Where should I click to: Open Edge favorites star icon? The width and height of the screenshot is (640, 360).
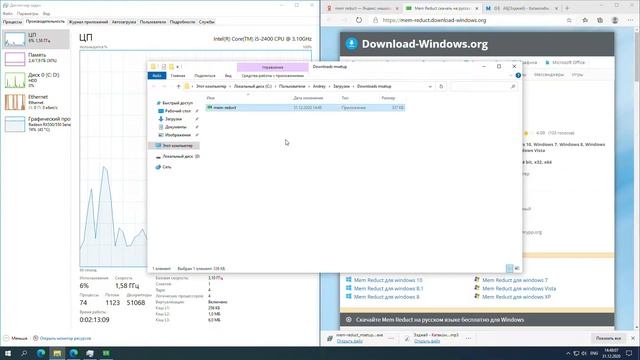coord(585,20)
